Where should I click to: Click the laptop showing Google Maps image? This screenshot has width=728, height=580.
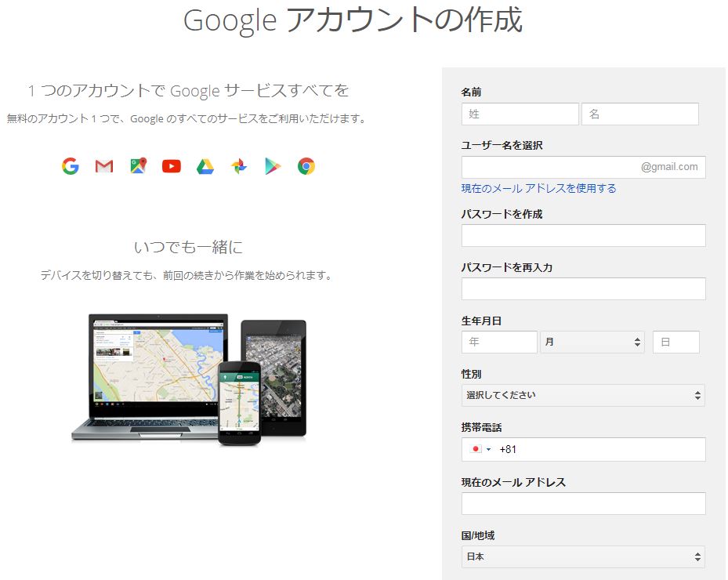pyautogui.click(x=149, y=376)
